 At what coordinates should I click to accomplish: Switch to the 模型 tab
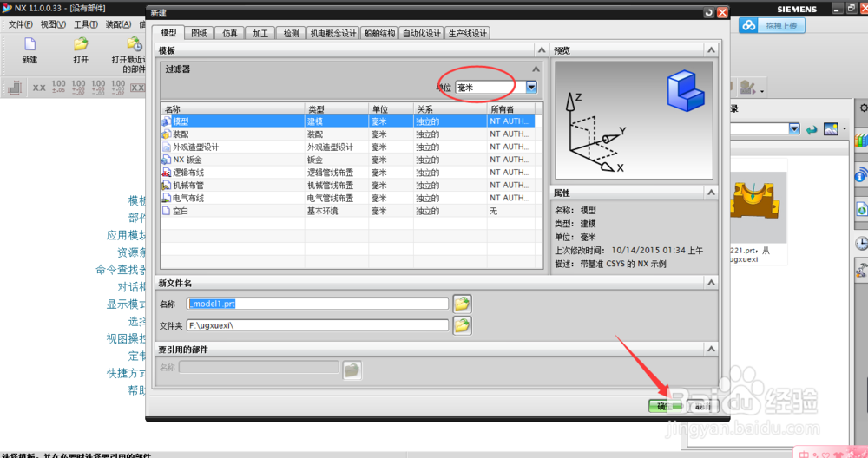click(168, 33)
